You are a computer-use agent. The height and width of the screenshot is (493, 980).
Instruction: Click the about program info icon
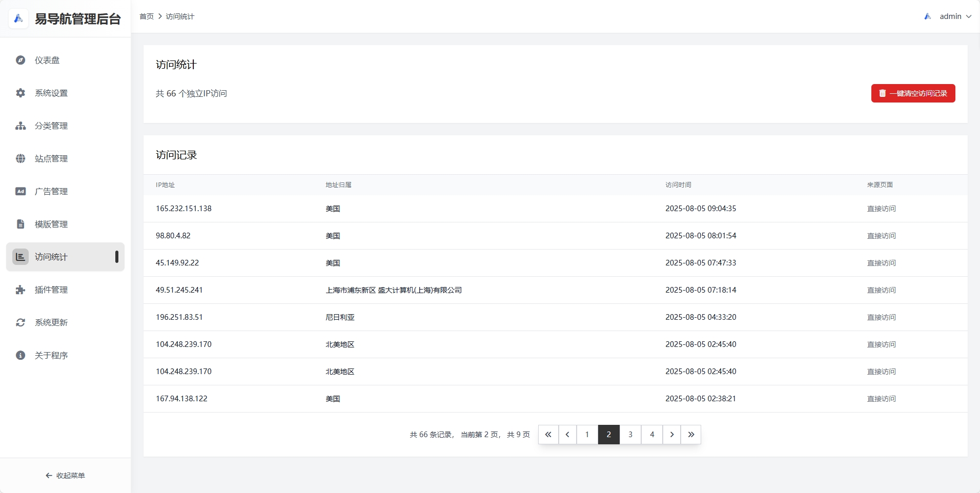click(x=21, y=355)
